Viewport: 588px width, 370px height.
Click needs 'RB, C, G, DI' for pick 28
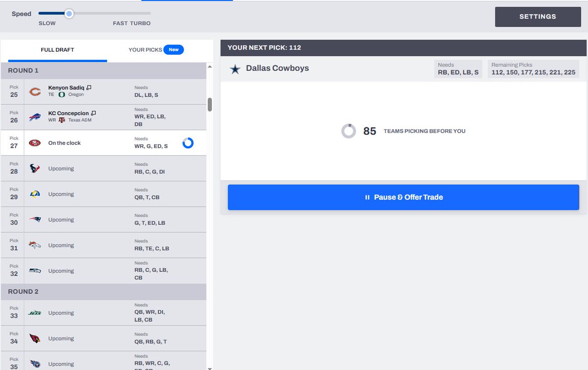point(149,172)
